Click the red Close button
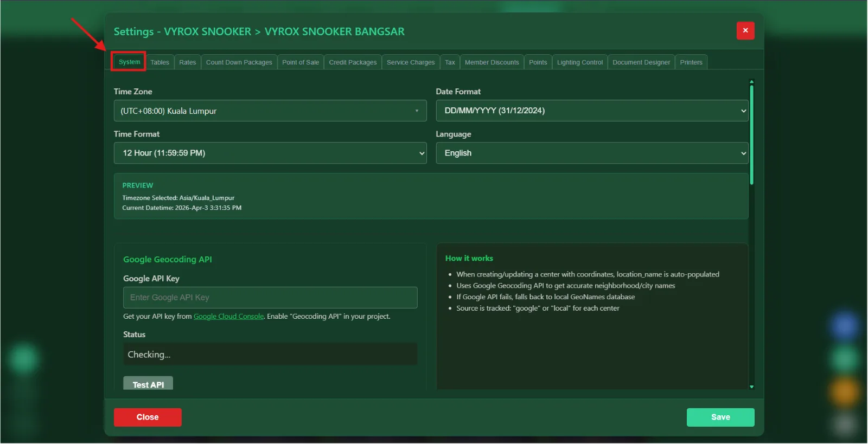This screenshot has height=444, width=868. (x=148, y=417)
